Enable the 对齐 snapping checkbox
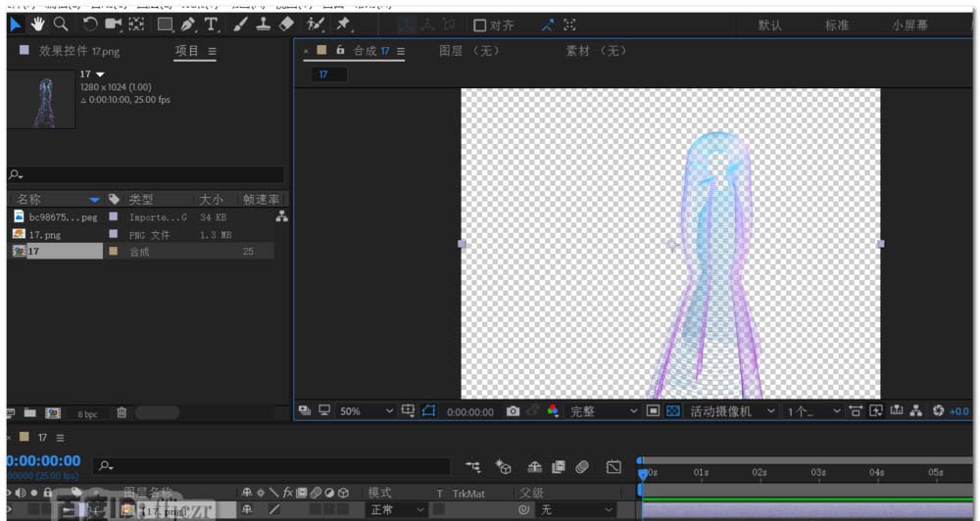Screen dimensions: 980x521 (480, 25)
